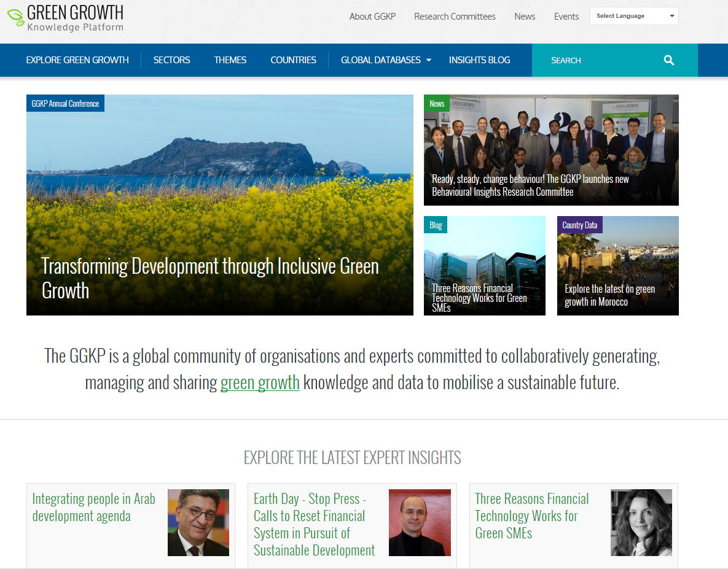Go to the Themes menu item

(x=230, y=60)
